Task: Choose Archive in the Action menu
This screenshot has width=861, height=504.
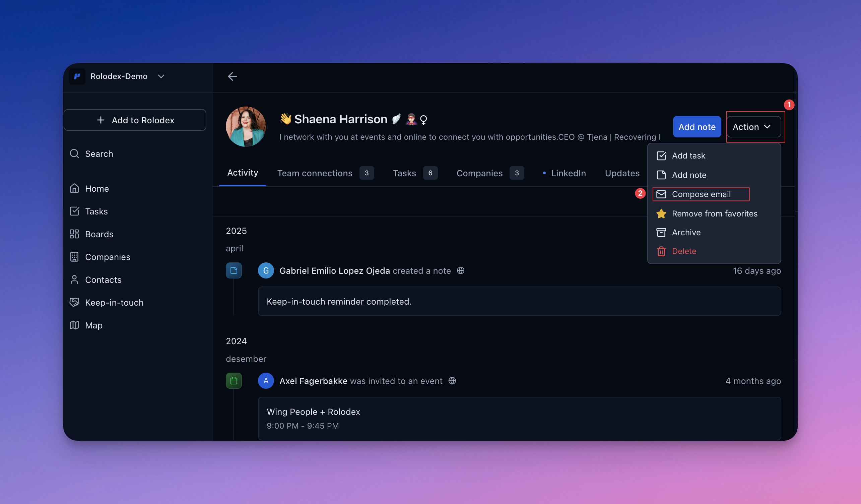Action: coord(686,232)
